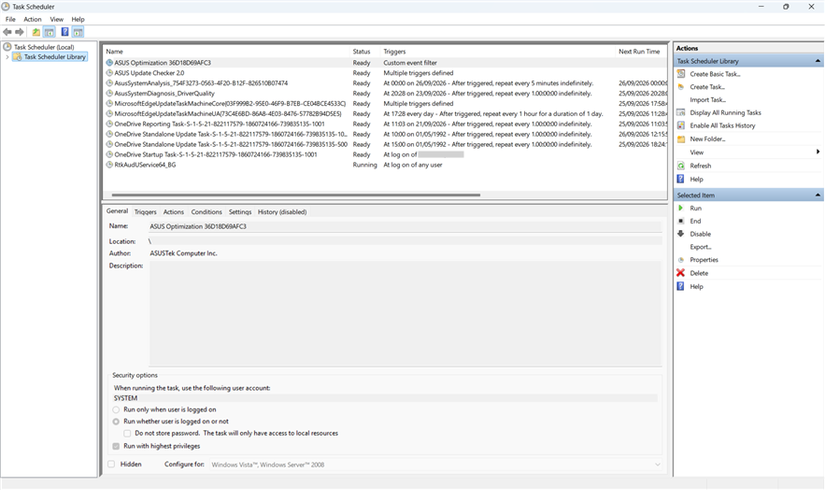This screenshot has height=490, width=825.
Task: Sort by the Status column header
Action: coord(366,52)
